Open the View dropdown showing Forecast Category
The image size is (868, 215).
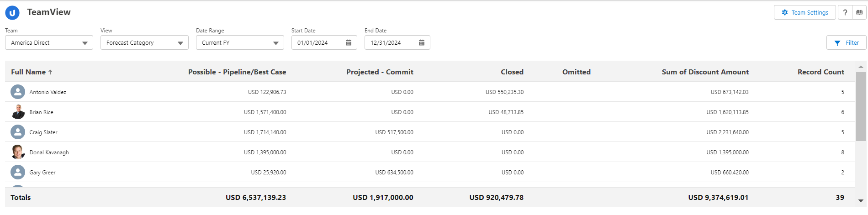(144, 43)
